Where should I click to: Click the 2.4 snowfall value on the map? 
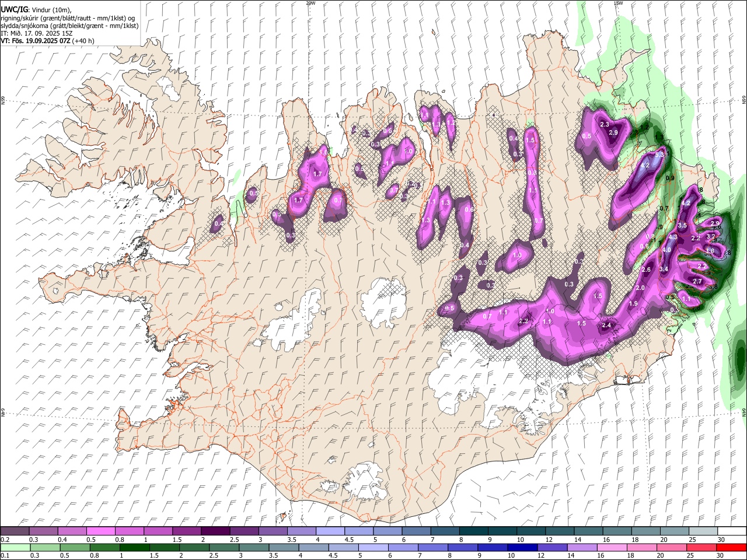click(x=606, y=325)
